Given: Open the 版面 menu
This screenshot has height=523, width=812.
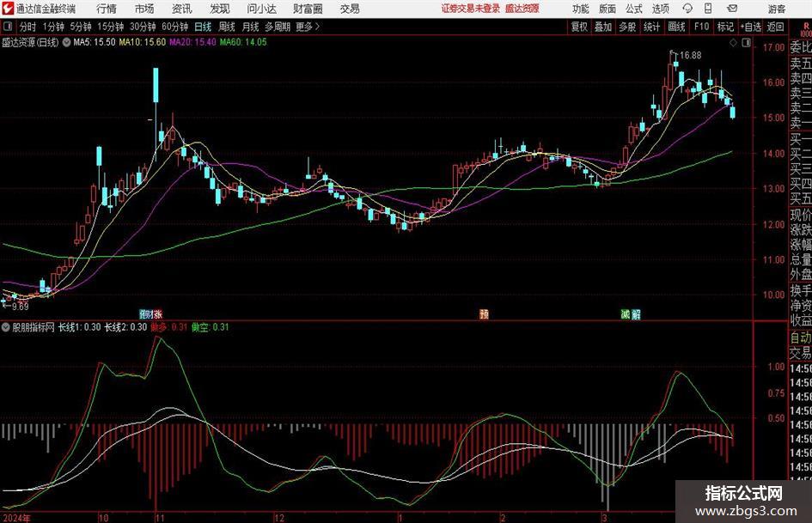Looking at the screenshot, I should pyautogui.click(x=607, y=9).
